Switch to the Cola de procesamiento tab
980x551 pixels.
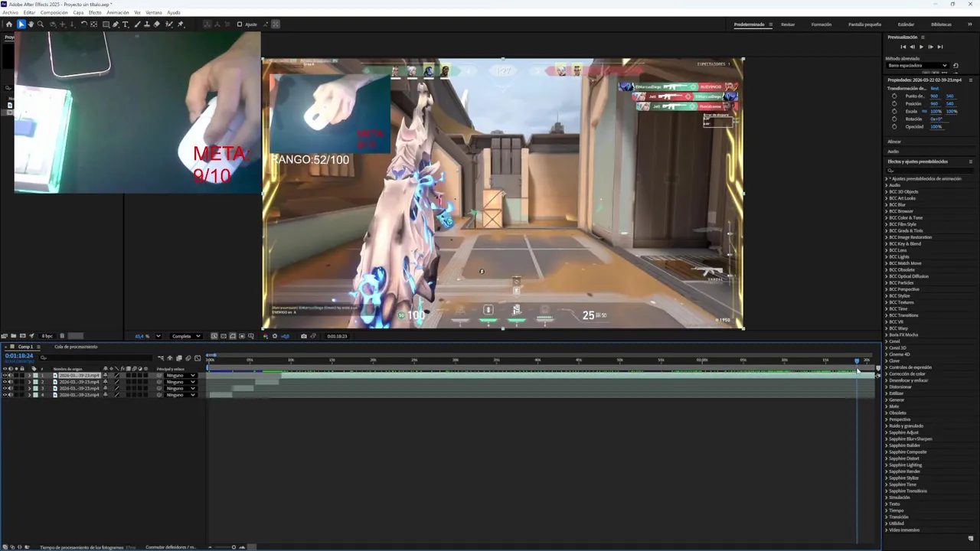click(76, 347)
